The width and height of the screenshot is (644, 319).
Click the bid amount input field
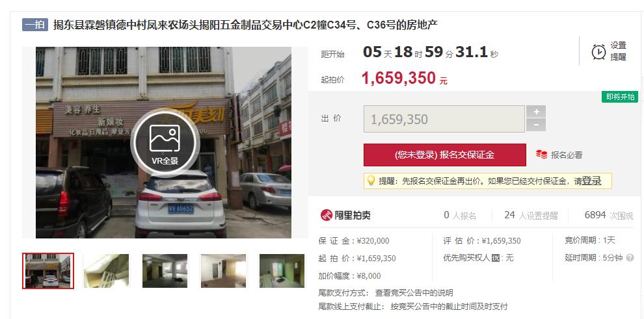tap(444, 119)
